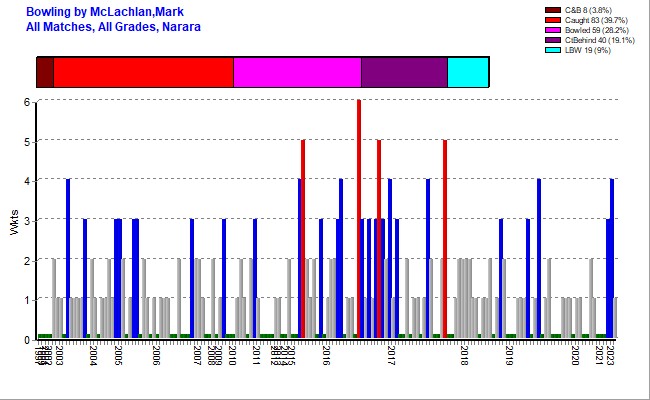The image size is (650, 400).
Task: Select the cyan LBW segment in summary bar
Action: point(468,73)
